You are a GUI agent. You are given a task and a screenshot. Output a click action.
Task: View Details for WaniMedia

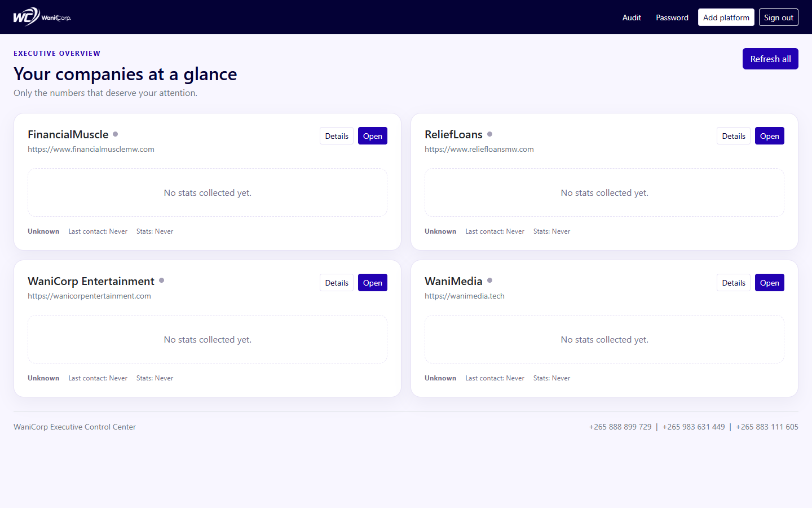734,283
